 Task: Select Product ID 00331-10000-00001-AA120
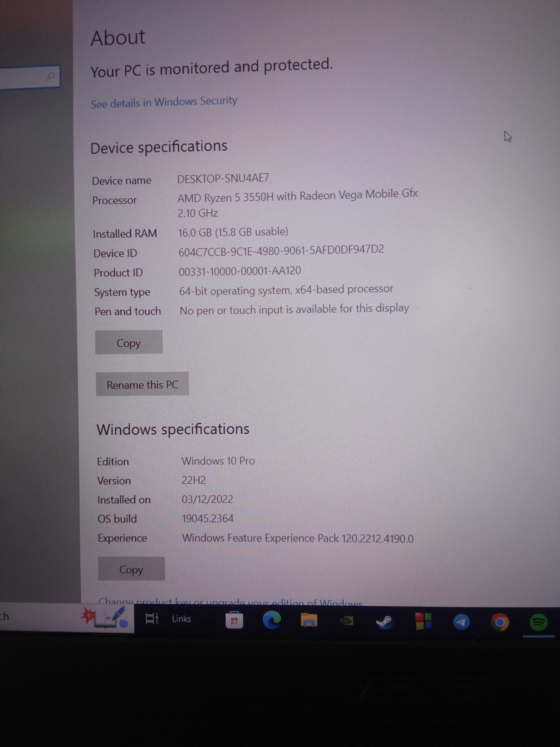240,271
